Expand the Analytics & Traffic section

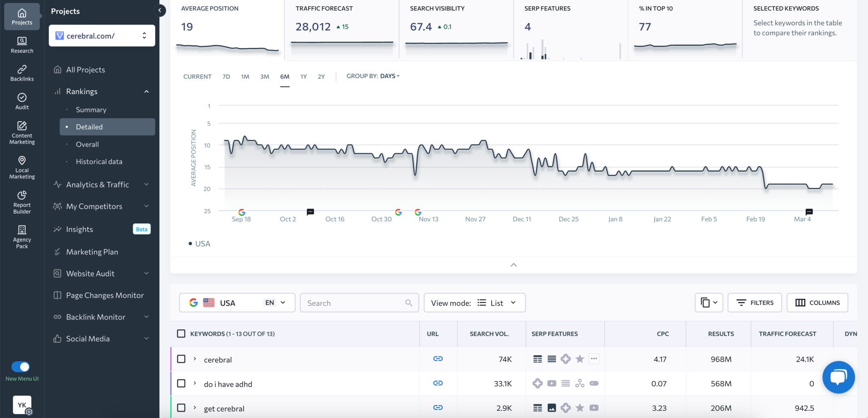click(x=98, y=184)
